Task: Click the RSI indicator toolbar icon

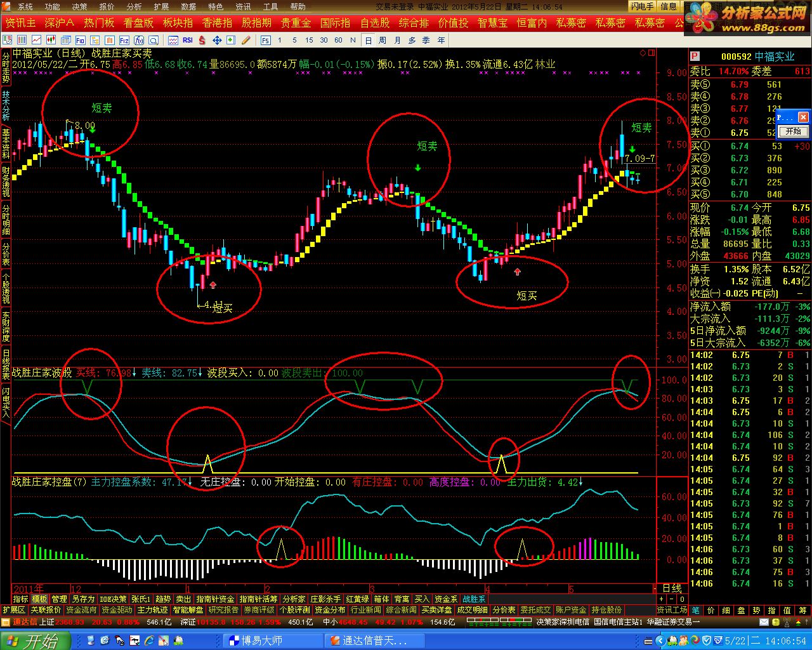Action: point(188,40)
